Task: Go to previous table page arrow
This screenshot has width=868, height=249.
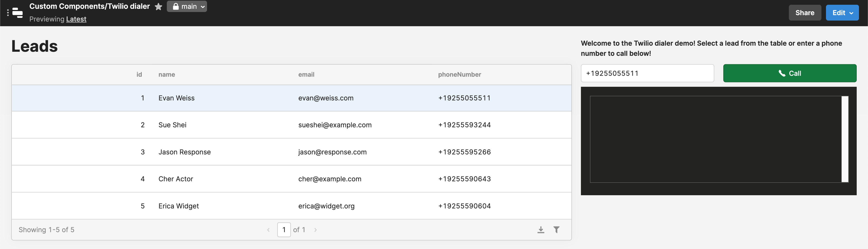Action: tap(268, 230)
